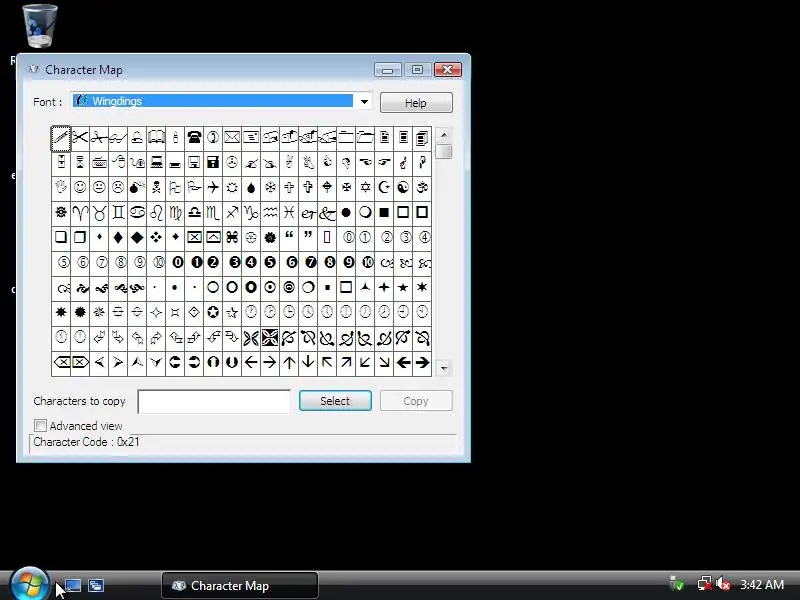This screenshot has width=800, height=600.
Task: Click the Select button
Action: click(x=335, y=401)
